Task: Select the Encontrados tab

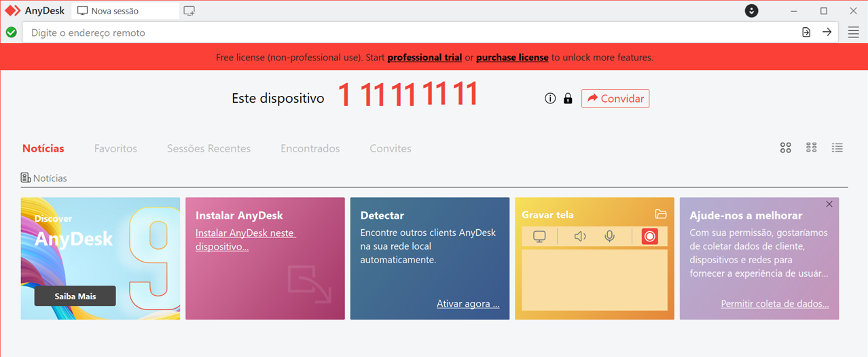Action: (310, 148)
